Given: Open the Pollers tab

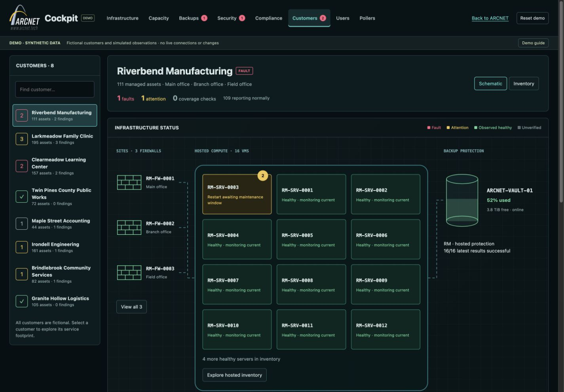Looking at the screenshot, I should point(367,18).
